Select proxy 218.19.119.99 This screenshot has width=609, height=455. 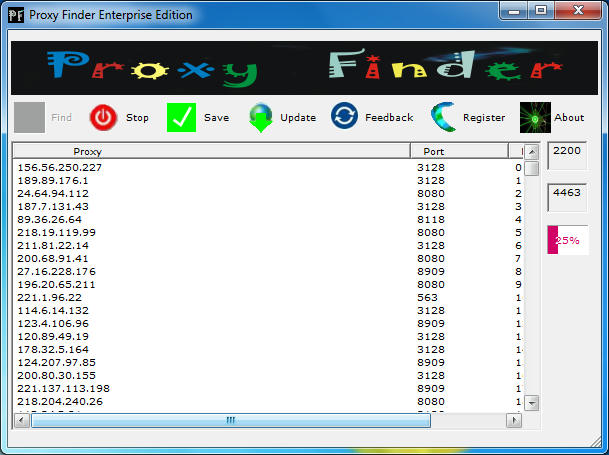pos(56,232)
